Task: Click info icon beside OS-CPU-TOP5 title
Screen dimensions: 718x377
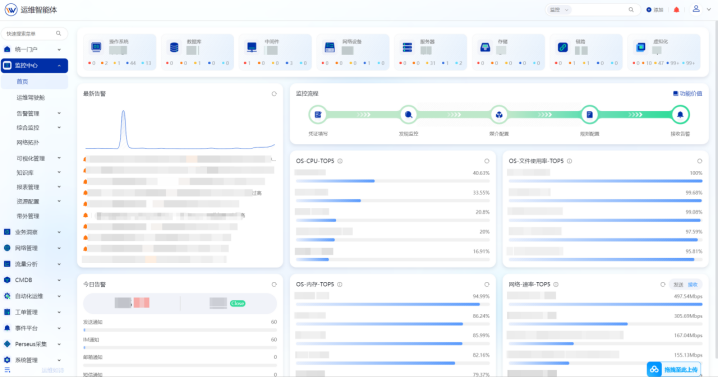Action: tap(340, 161)
